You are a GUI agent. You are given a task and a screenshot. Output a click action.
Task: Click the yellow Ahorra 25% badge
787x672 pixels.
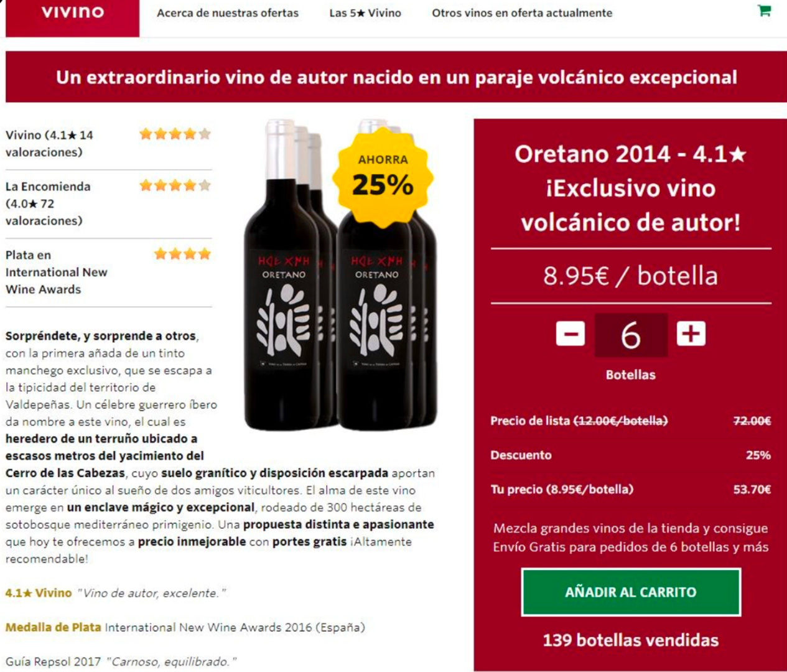(382, 176)
